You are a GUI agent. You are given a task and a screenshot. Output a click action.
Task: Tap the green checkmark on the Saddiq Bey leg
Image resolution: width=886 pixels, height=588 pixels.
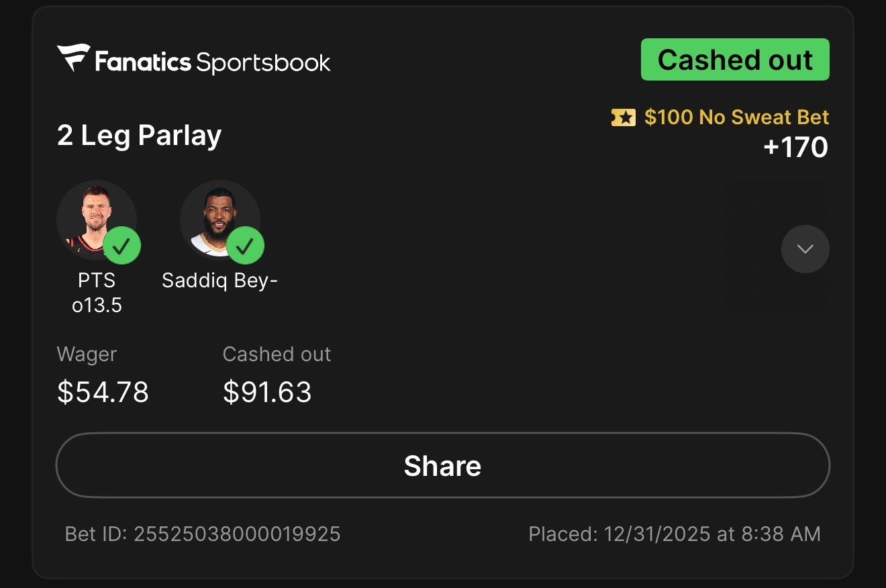(x=245, y=246)
